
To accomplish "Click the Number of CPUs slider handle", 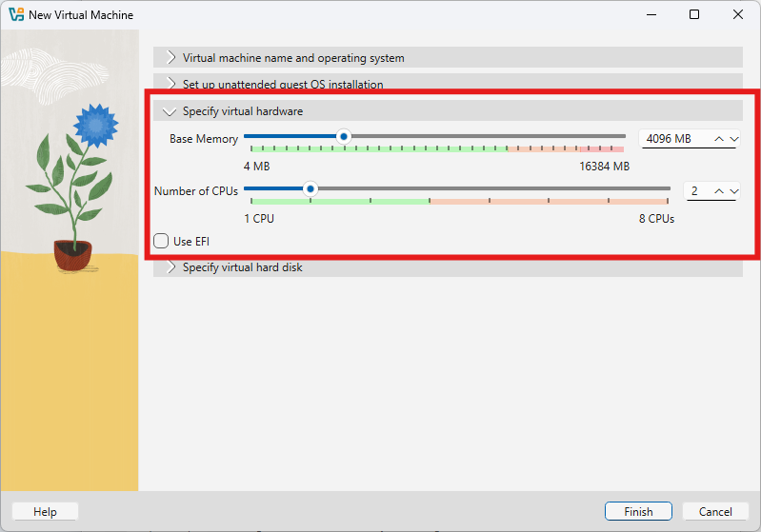I will point(310,188).
